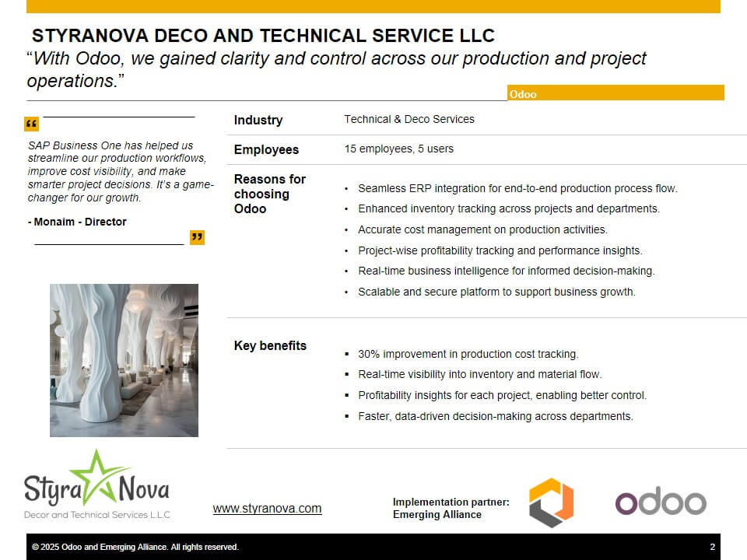Select the 'Enhanced inventory tracking' bullet

tap(509, 208)
